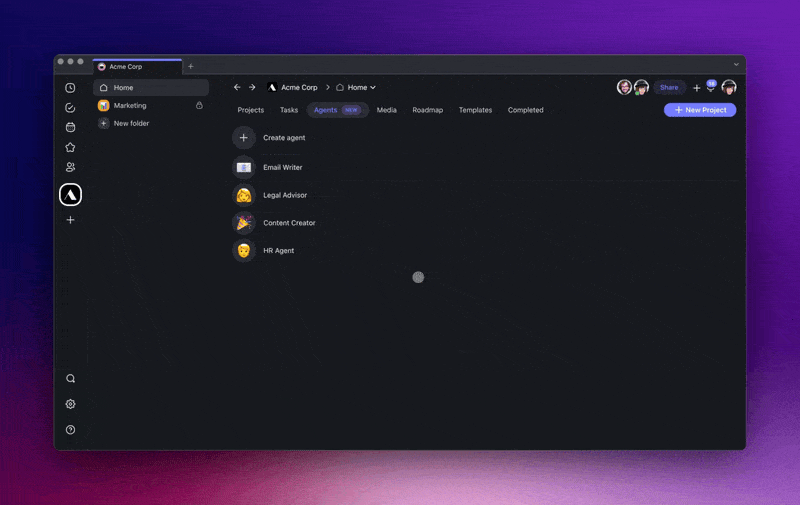The height and width of the screenshot is (505, 800).
Task: Click the back arrow navigation button
Action: pos(237,88)
